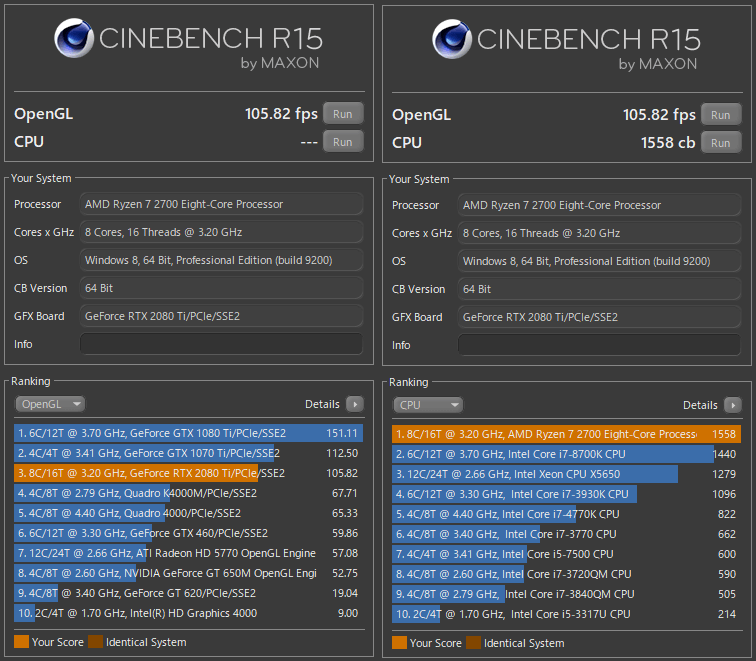The height and width of the screenshot is (661, 756).
Task: Select GeForce GTX 1080 Ti ranking entry
Action: (189, 433)
